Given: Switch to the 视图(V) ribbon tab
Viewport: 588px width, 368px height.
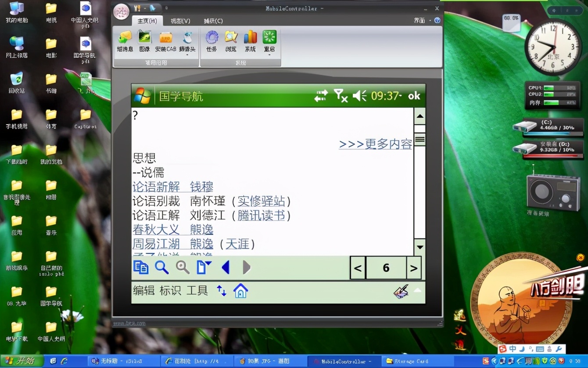Looking at the screenshot, I should click(x=180, y=21).
